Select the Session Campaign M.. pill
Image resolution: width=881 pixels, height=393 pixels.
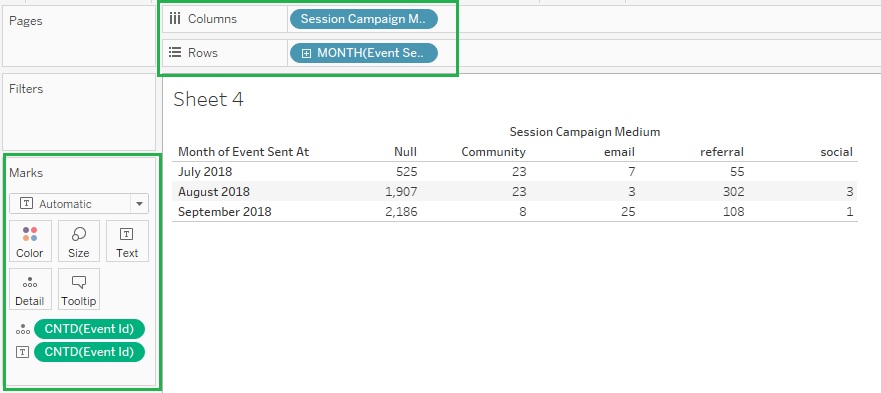[364, 19]
